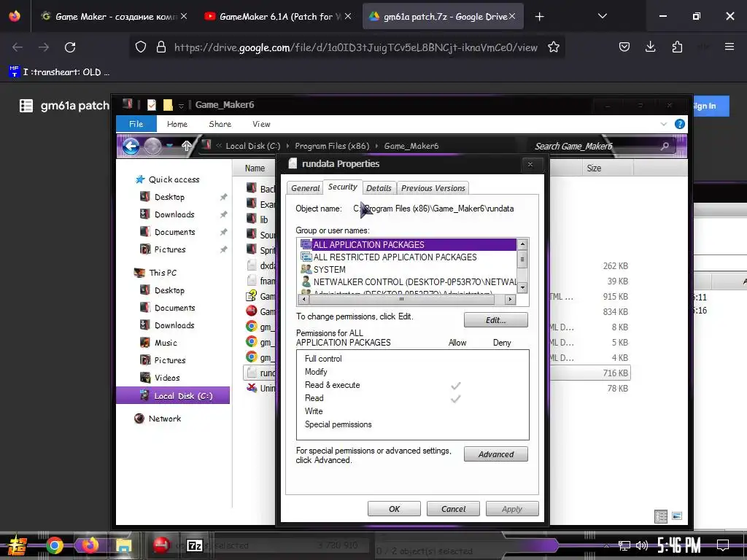The width and height of the screenshot is (747, 560).
Task: Click the user list scroll-up arrow
Action: point(522,244)
